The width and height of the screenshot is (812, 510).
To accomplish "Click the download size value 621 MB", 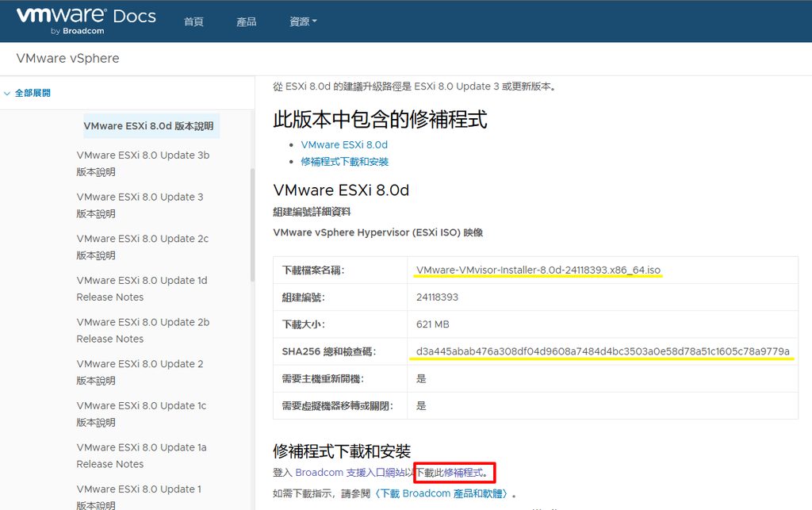I will 432,324.
